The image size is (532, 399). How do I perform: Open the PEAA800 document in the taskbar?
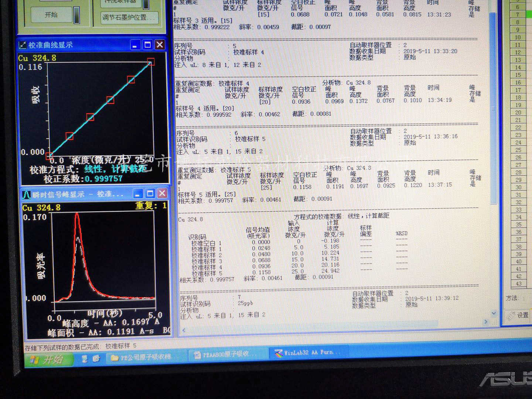coord(225,355)
